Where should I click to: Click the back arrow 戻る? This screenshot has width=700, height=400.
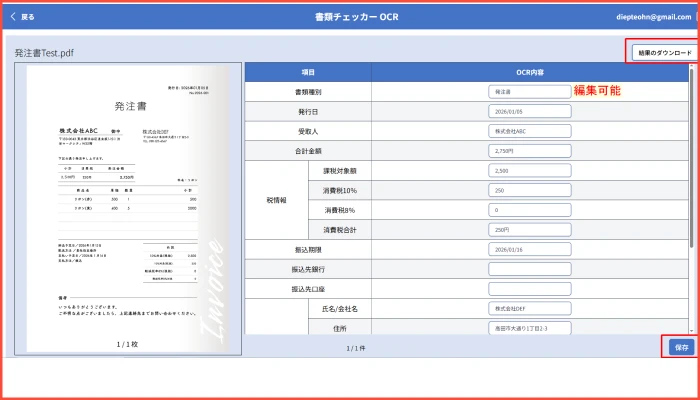[22, 16]
